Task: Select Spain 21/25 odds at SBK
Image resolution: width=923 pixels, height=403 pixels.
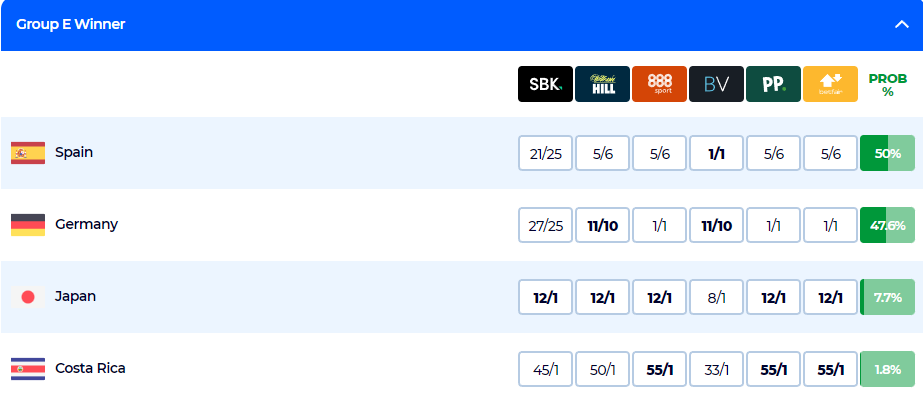Action: tap(546, 154)
